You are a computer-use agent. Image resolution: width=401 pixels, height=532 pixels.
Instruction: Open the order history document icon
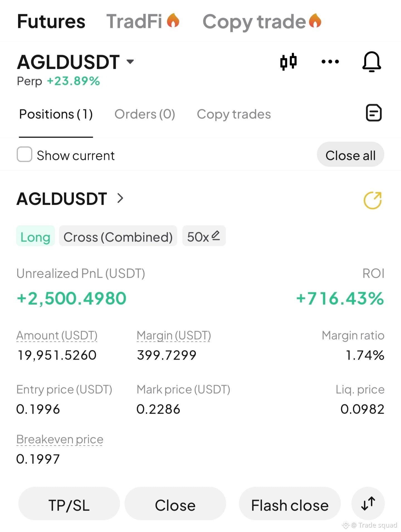(x=373, y=113)
